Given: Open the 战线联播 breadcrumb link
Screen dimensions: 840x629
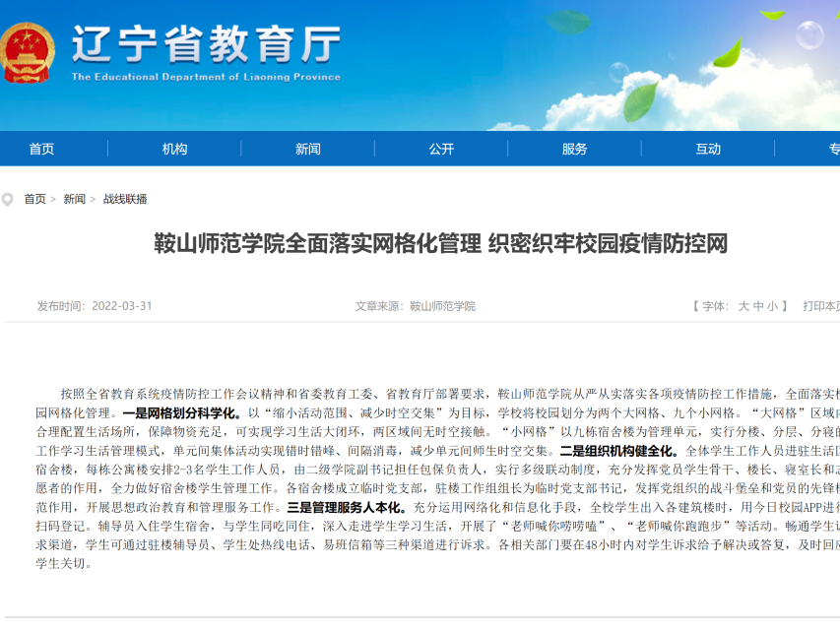Looking at the screenshot, I should click(x=125, y=199).
